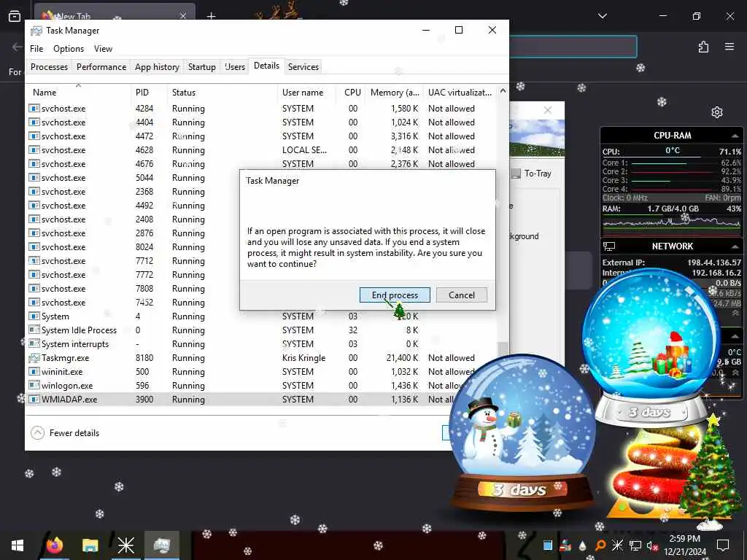Switch to the Services tab
This screenshot has width=747, height=560.
point(303,66)
